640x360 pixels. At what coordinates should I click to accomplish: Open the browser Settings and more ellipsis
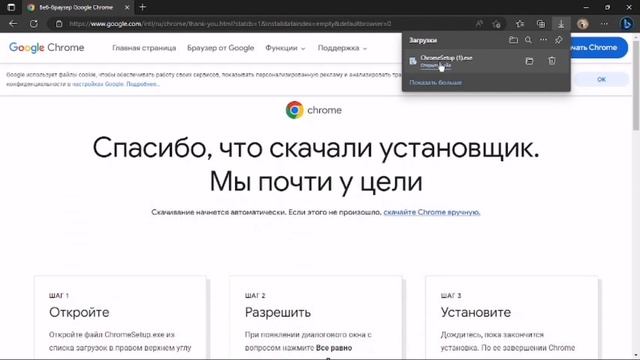(x=604, y=24)
